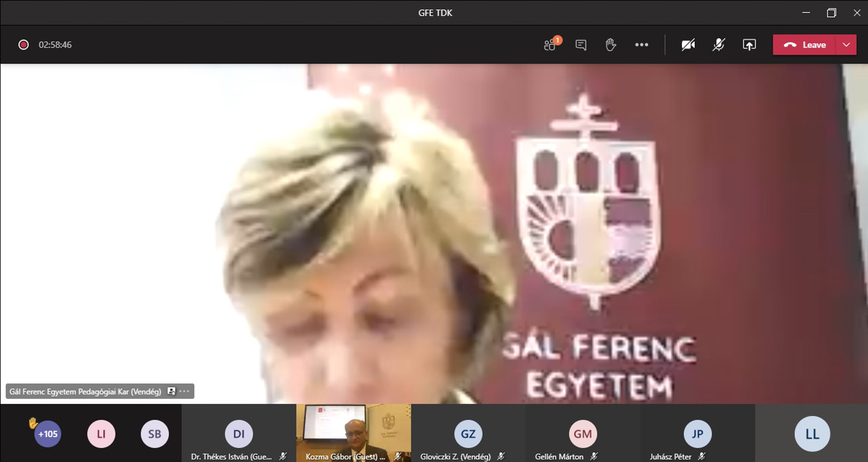
Task: Turn on the camera
Action: pyautogui.click(x=688, y=45)
